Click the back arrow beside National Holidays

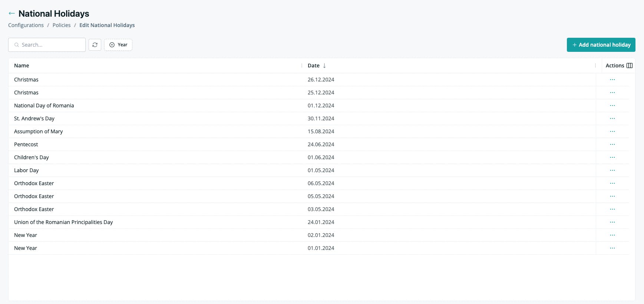(12, 13)
